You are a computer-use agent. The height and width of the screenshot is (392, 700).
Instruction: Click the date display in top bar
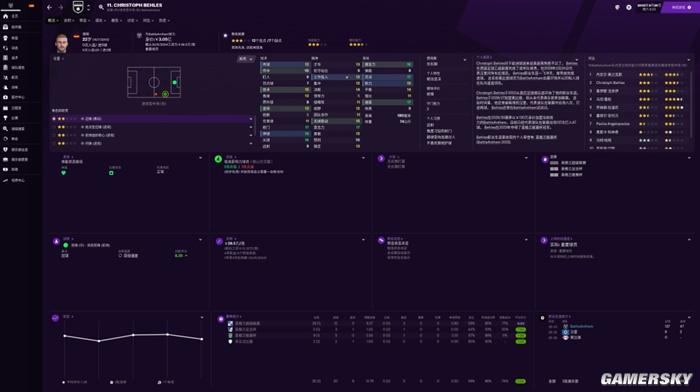click(x=649, y=7)
